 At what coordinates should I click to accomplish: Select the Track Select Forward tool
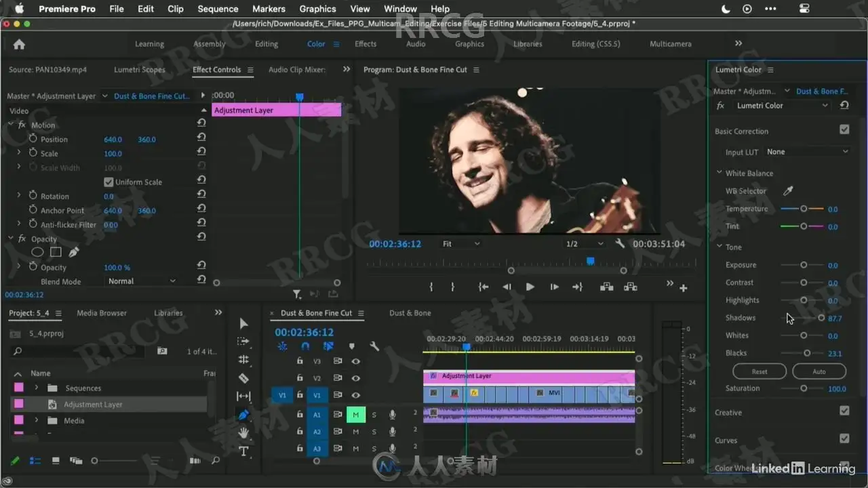244,342
